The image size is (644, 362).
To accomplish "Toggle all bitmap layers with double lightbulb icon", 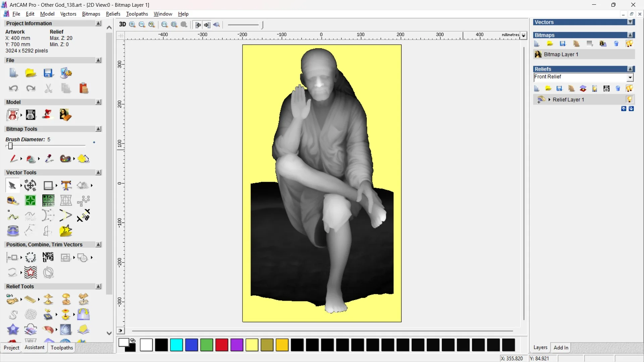I will 630,44.
